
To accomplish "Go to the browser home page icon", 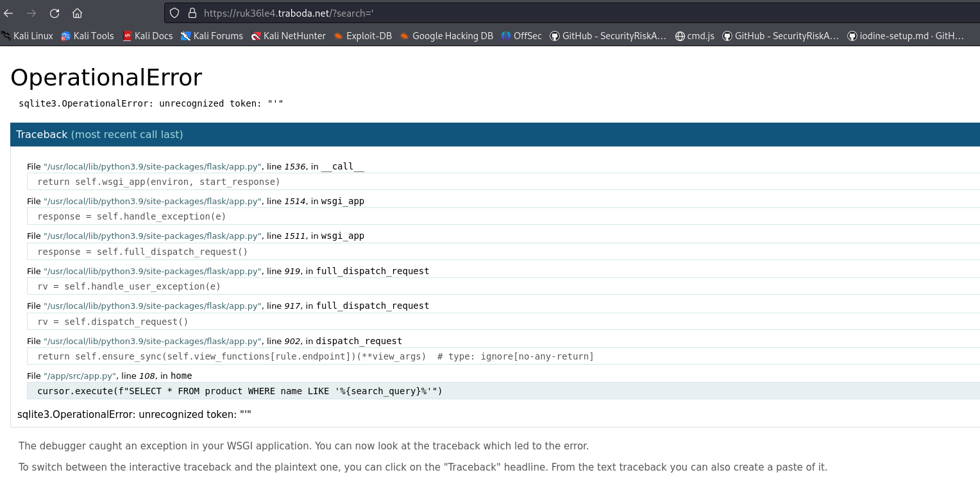I will (77, 13).
